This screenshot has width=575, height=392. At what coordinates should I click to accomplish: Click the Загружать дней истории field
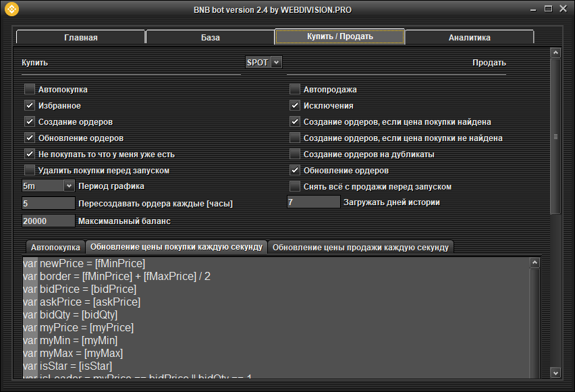coord(313,202)
